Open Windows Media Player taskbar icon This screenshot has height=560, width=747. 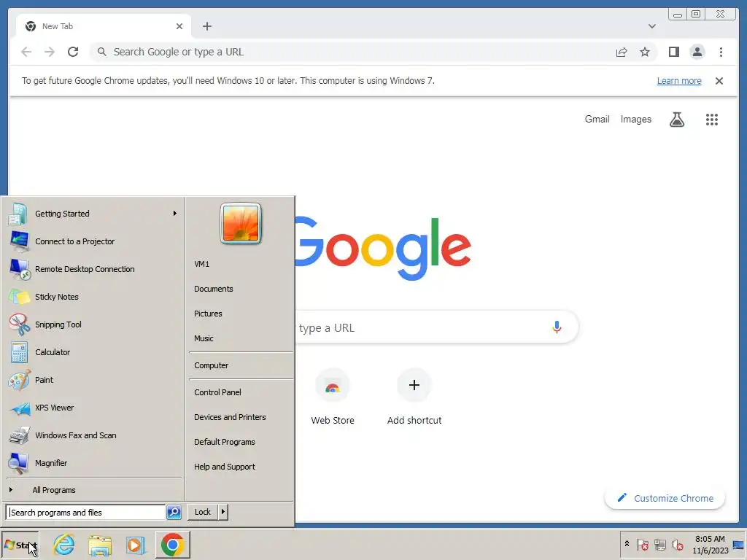(135, 545)
